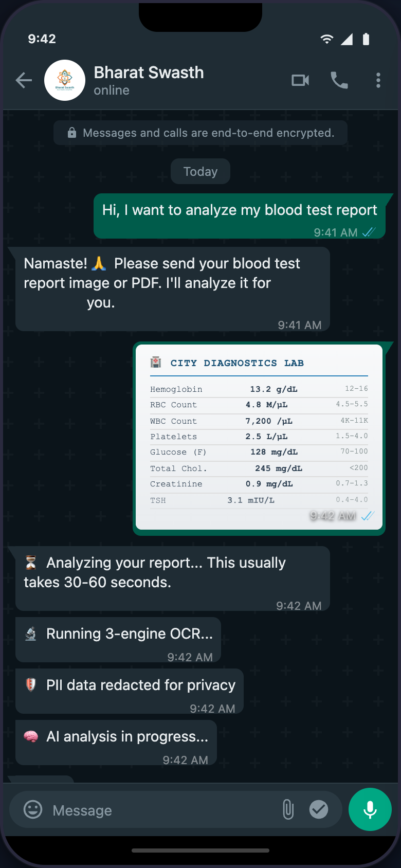Select the end-to-end encrypted notice banner

[200, 133]
